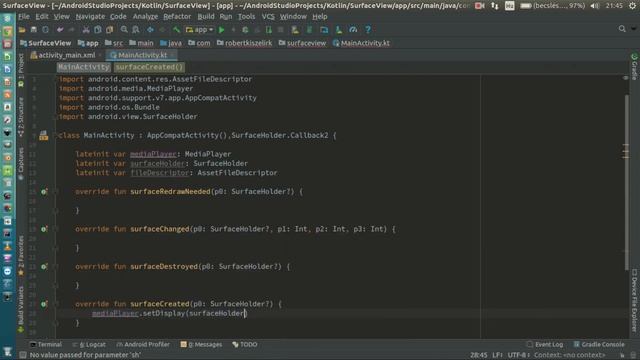The width and height of the screenshot is (640, 360).
Task: Click the Back navigation arrow icon
Action: (151, 30)
